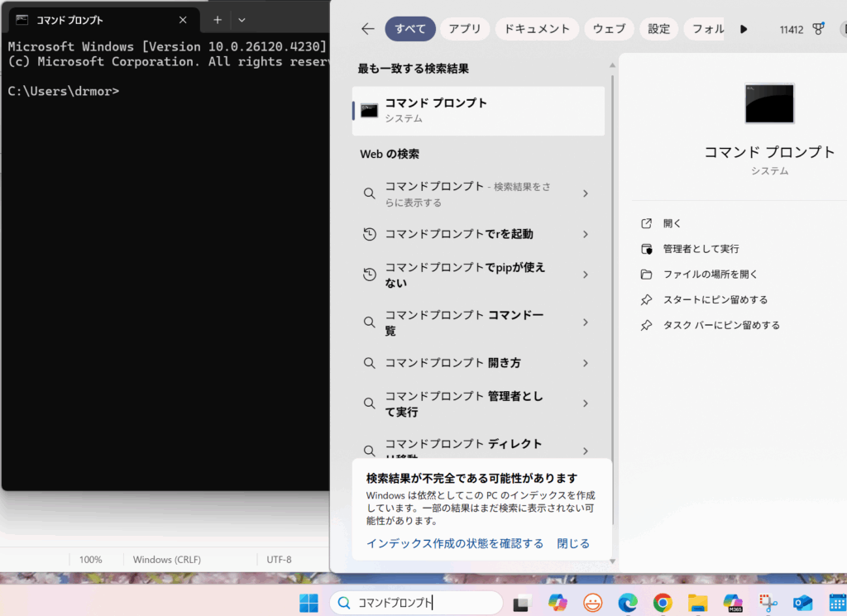Click the C:\Users\drmor> prompt line
The height and width of the screenshot is (616, 847).
(x=63, y=91)
